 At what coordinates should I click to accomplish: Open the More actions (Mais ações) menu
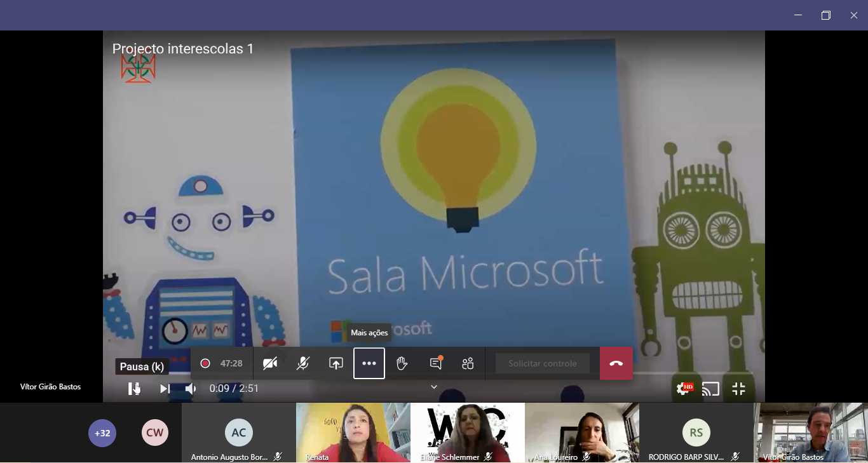pyautogui.click(x=369, y=363)
